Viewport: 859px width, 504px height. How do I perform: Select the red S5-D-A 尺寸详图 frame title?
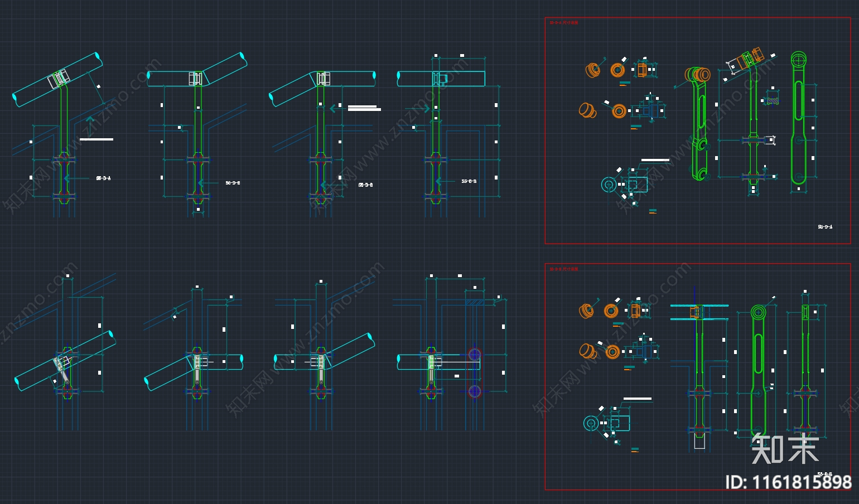coord(564,23)
